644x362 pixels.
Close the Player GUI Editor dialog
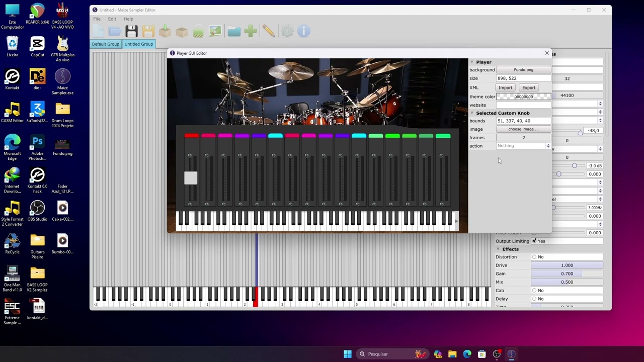click(x=547, y=53)
